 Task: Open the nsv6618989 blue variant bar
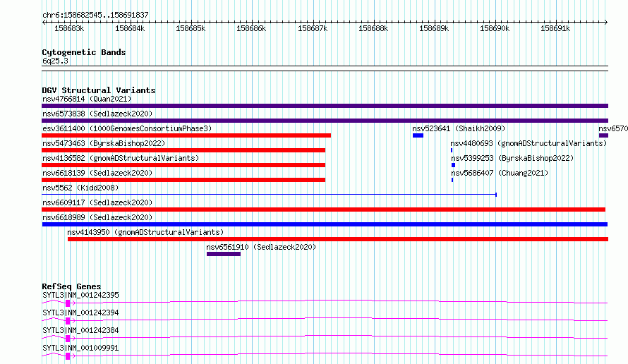325,224
